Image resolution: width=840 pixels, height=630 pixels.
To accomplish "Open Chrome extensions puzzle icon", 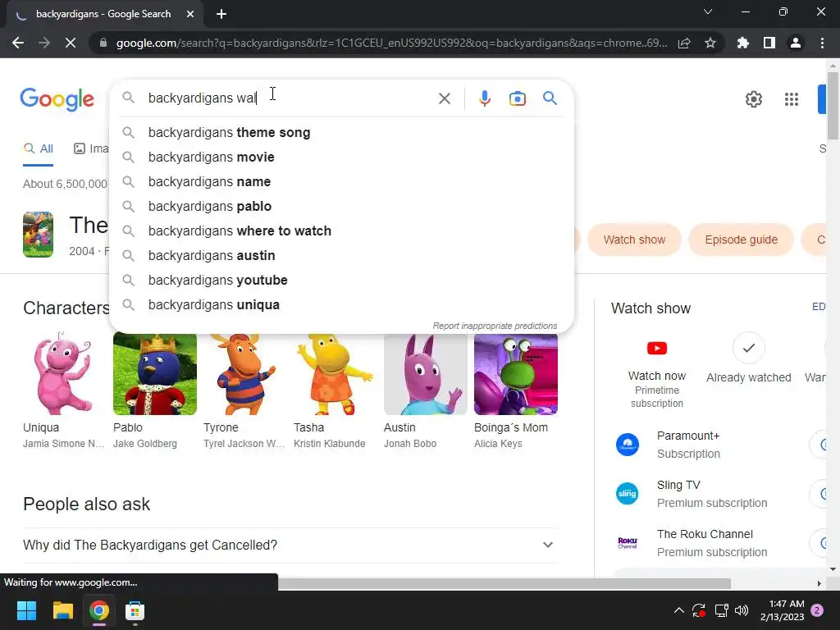I will click(742, 43).
